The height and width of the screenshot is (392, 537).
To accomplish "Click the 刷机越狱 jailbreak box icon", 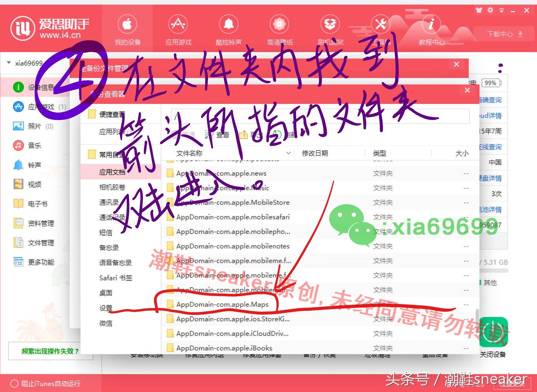I will coord(330,24).
